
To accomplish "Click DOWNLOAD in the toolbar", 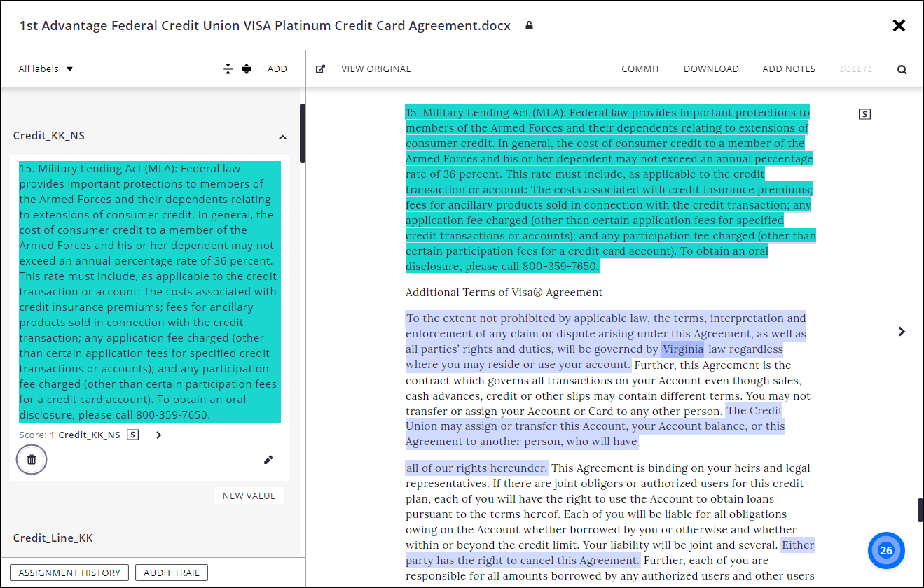I will coord(711,69).
